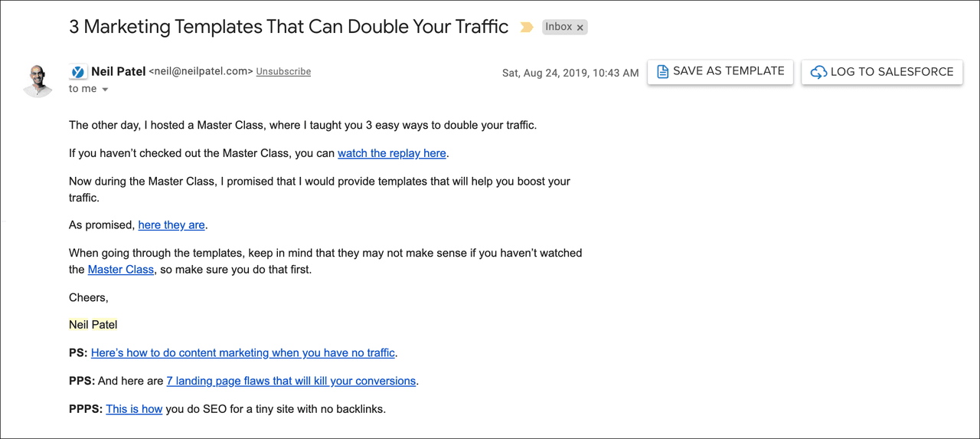The width and height of the screenshot is (980, 439).
Task: Click the Inbox label tag
Action: (558, 27)
